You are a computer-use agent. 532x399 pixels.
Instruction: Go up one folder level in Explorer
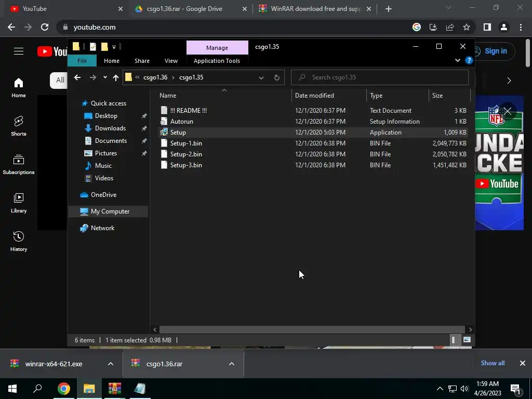[116, 78]
